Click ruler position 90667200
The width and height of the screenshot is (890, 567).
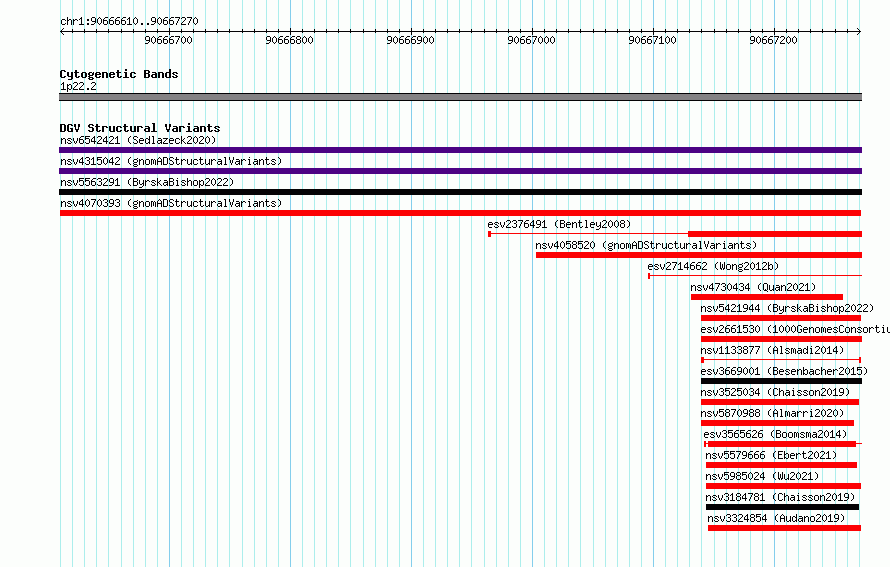point(773,40)
